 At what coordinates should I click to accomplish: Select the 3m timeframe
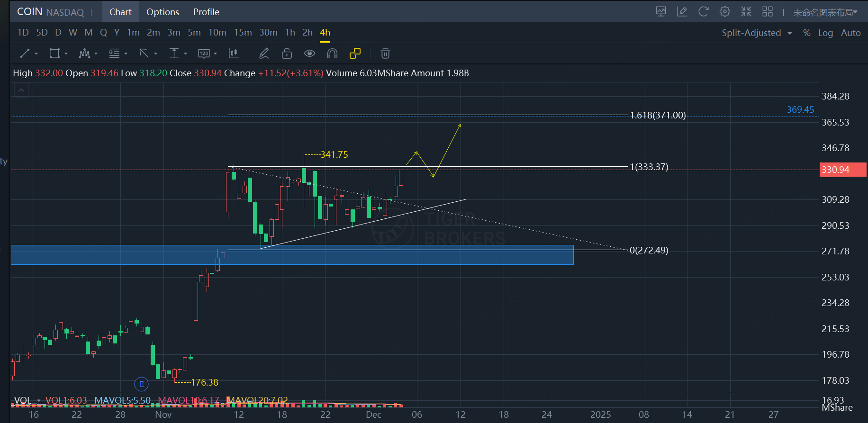click(x=173, y=33)
